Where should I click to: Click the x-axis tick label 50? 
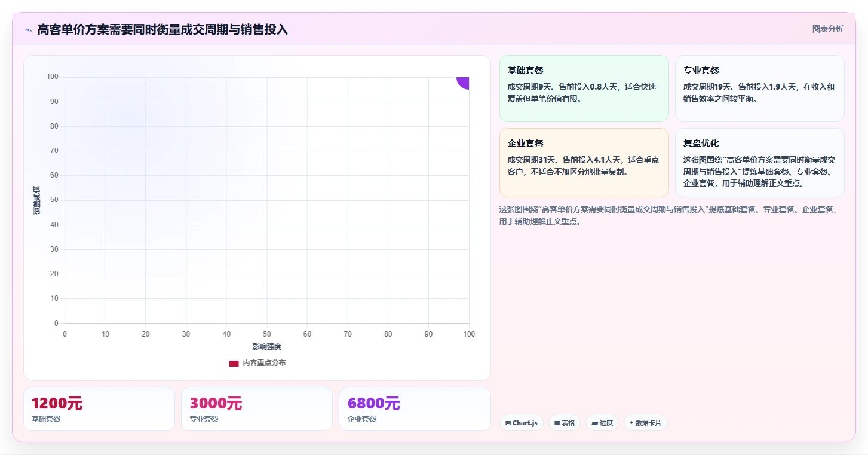266,334
